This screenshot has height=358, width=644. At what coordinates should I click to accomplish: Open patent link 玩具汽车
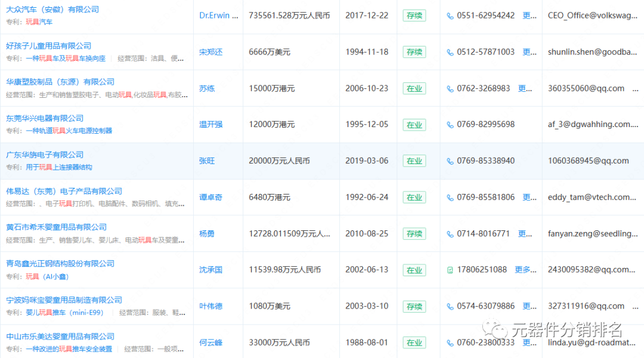[39, 22]
